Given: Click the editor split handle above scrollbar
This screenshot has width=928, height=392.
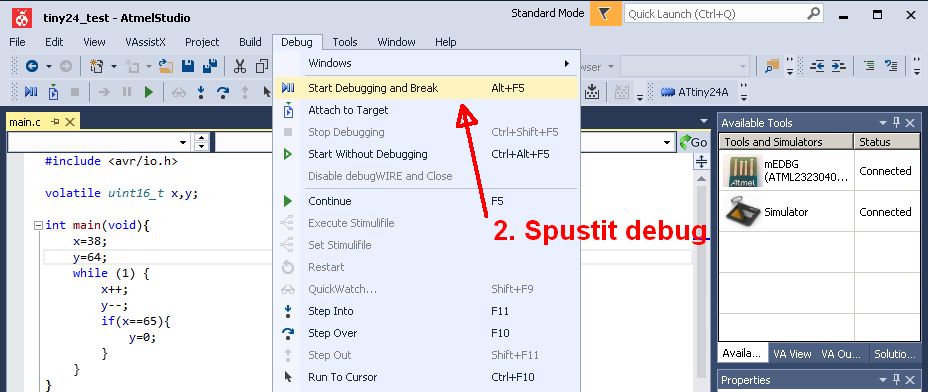Looking at the screenshot, I should pos(701,162).
